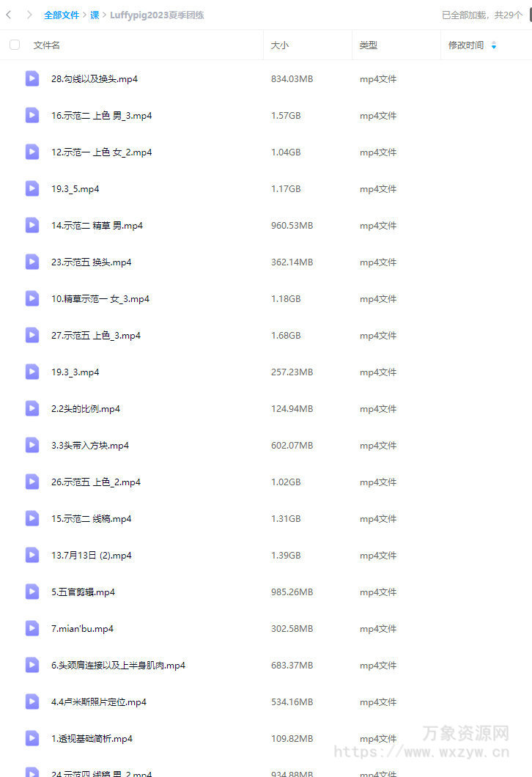Click the video icon for 5.五官剪辑.mp4

point(32,592)
